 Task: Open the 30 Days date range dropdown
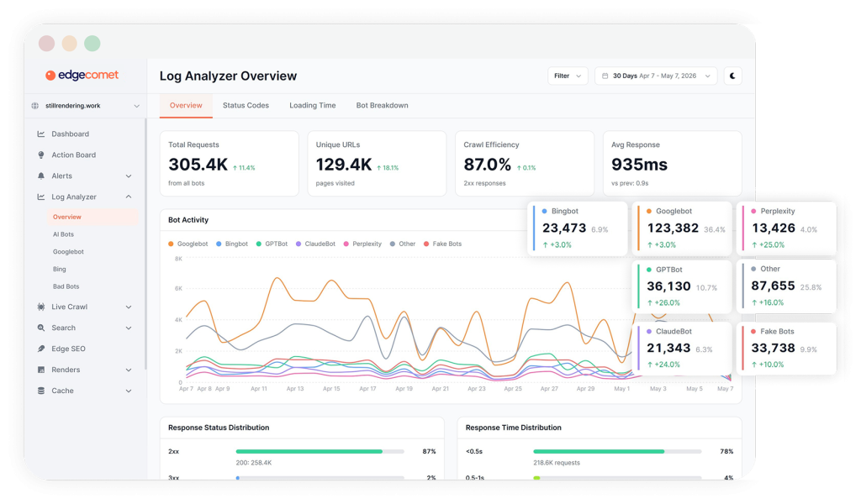(656, 76)
